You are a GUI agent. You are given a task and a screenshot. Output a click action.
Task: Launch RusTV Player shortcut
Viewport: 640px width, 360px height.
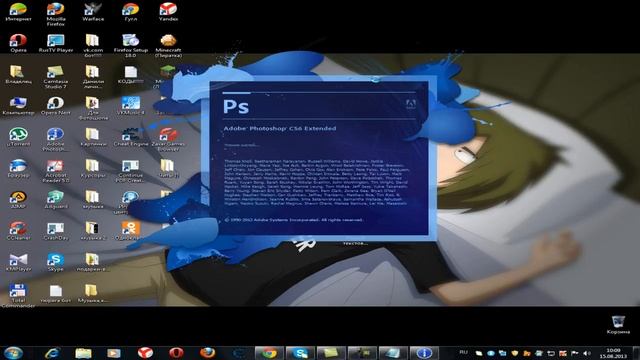(56, 43)
